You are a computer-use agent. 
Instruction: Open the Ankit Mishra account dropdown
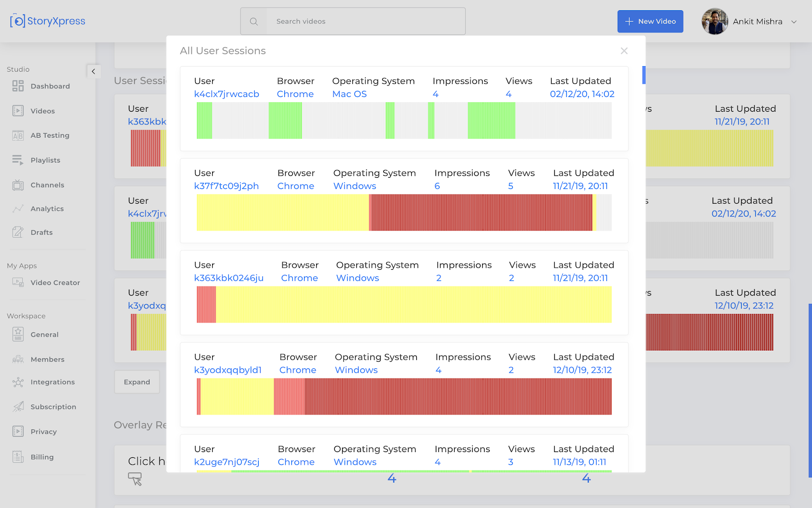point(794,22)
